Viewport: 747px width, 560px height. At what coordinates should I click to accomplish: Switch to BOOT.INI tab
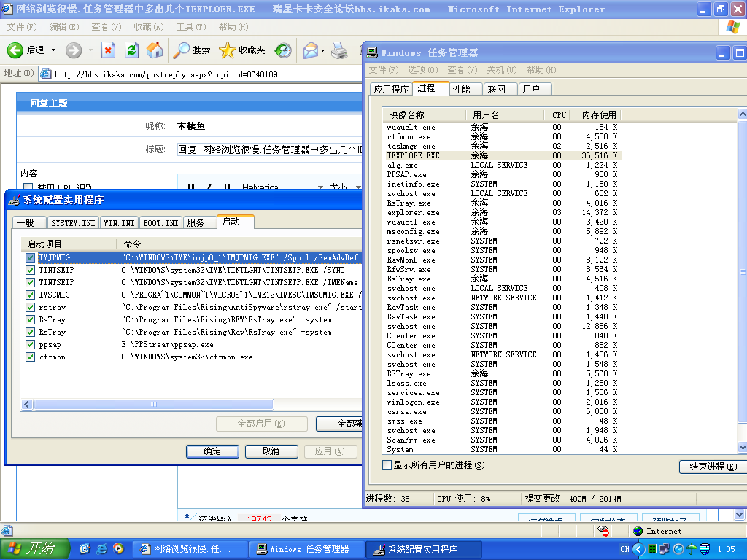tap(160, 223)
